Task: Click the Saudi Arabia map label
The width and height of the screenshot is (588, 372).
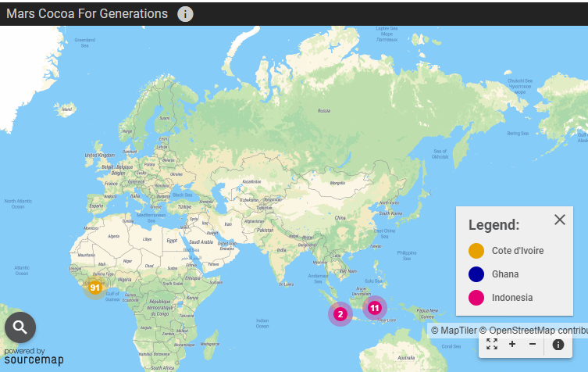Action: click(x=201, y=242)
